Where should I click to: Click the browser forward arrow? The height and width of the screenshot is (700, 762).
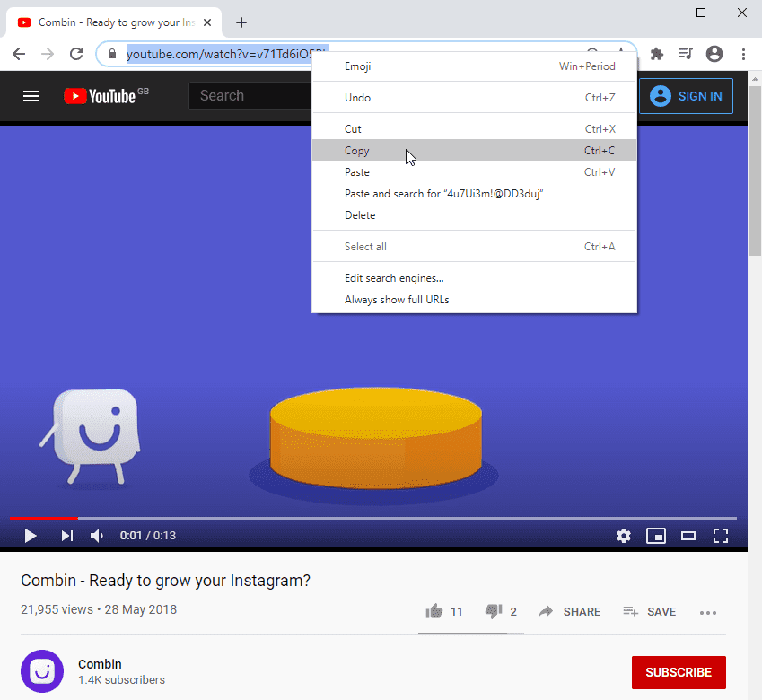(48, 54)
